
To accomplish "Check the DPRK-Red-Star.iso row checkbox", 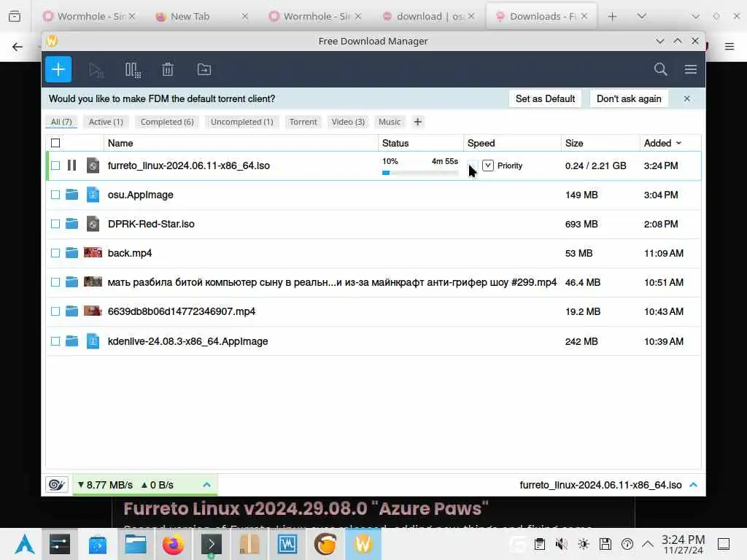I will coord(55,223).
